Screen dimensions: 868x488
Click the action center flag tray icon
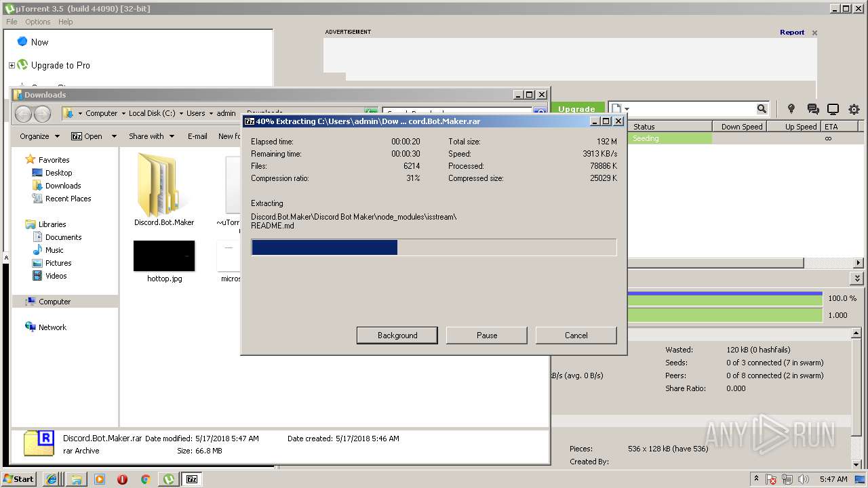click(771, 479)
